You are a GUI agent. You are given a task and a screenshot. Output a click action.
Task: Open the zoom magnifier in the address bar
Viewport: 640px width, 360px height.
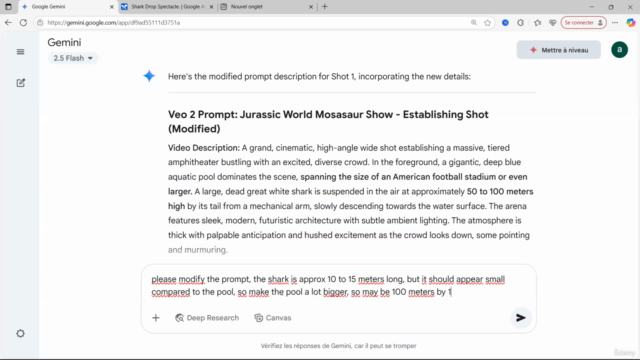point(473,22)
